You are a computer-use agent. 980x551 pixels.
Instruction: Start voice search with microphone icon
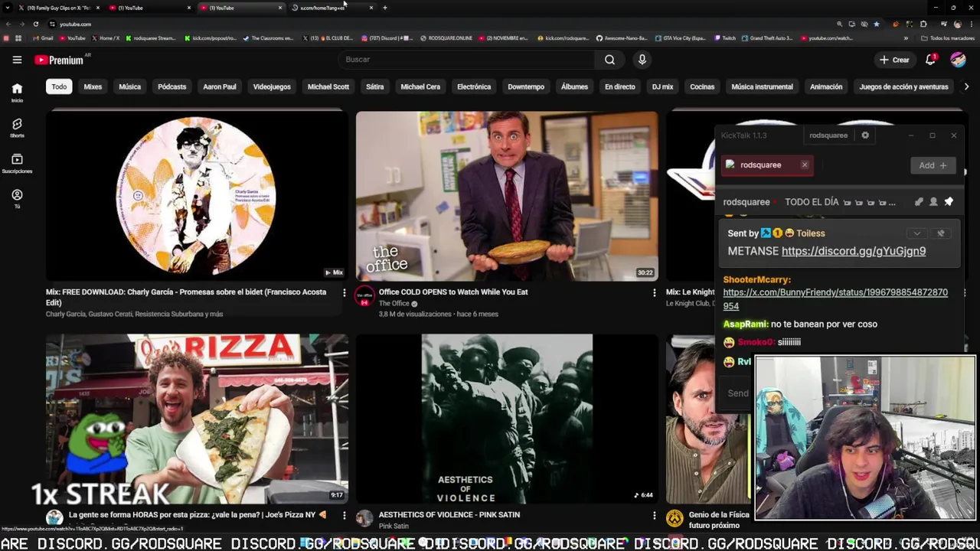click(x=642, y=60)
